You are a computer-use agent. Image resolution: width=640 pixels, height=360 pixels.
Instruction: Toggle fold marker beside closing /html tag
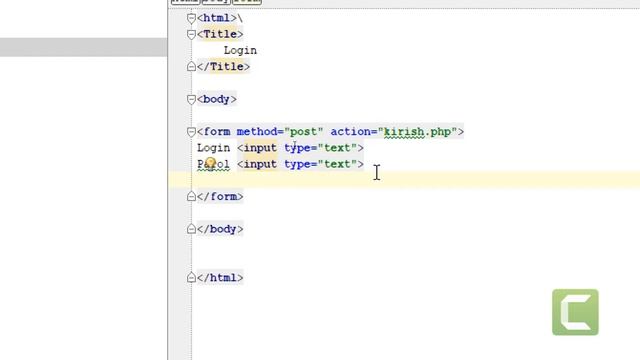191,278
